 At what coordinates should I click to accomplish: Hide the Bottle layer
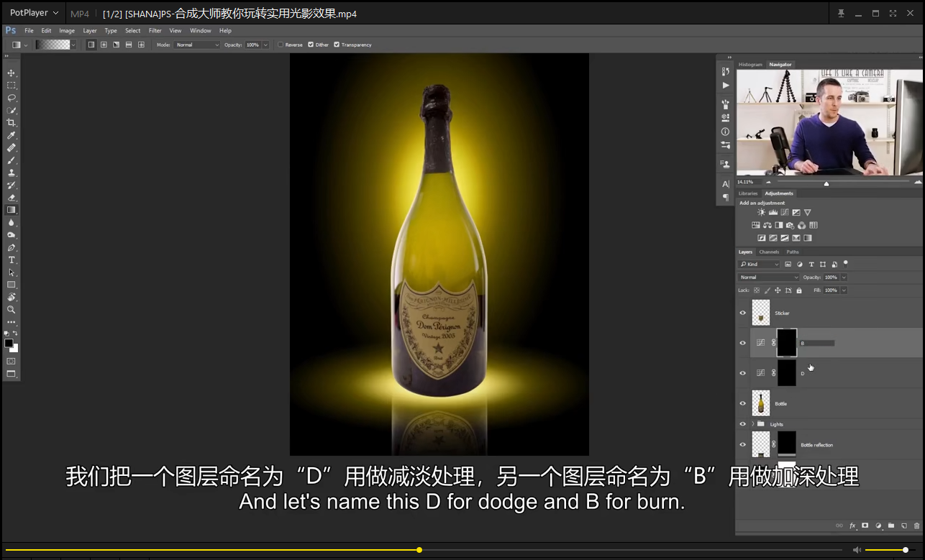coord(743,403)
